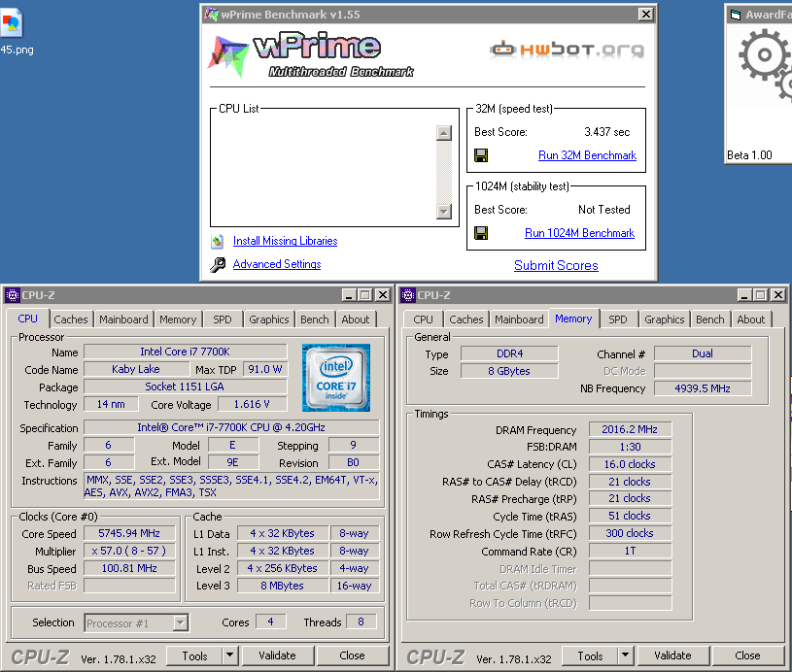Click Run 32M Benchmark link

click(x=587, y=155)
